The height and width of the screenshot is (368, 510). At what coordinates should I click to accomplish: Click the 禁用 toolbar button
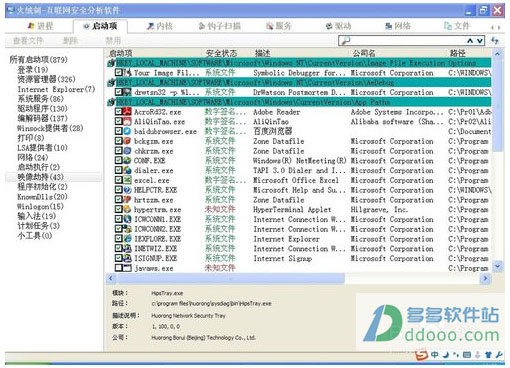tap(113, 41)
